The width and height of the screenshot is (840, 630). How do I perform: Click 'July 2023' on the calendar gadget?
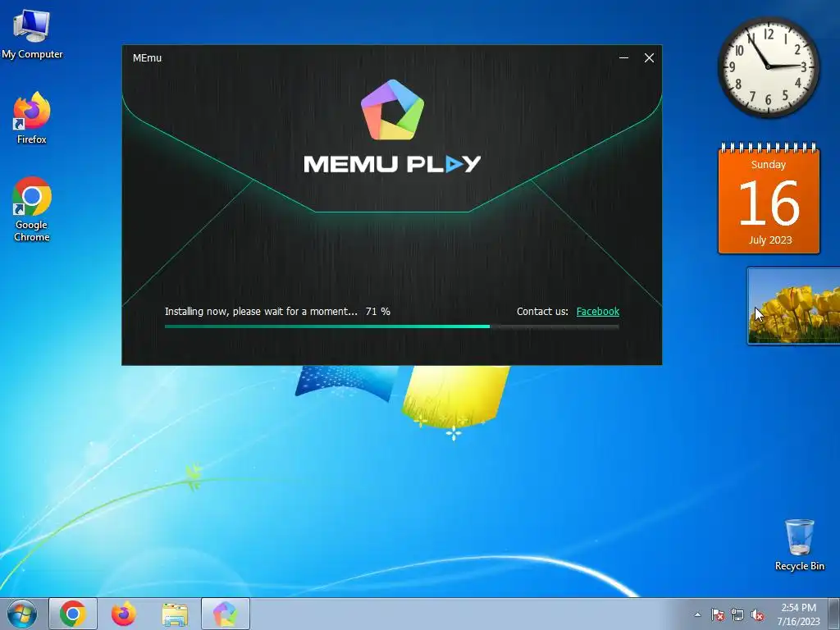point(769,240)
